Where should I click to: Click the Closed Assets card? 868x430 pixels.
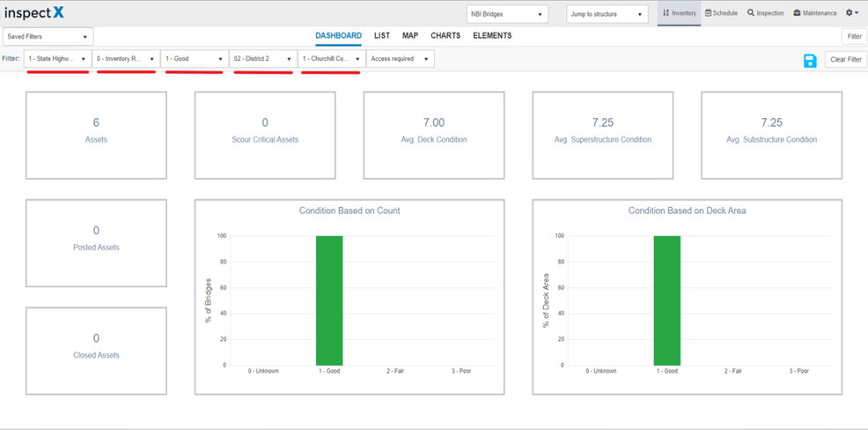pyautogui.click(x=96, y=351)
